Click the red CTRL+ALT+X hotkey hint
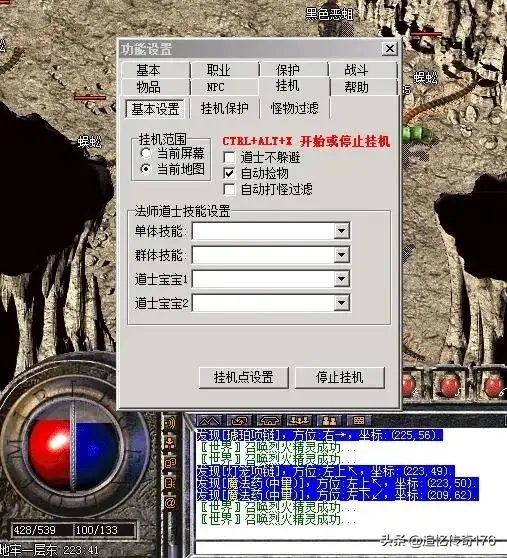The image size is (507, 558). click(x=306, y=141)
